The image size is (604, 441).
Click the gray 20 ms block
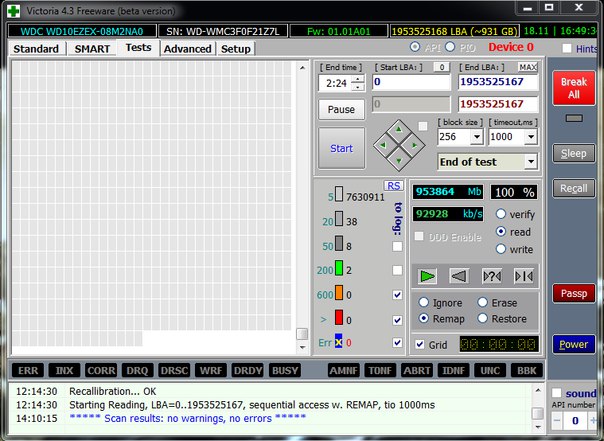click(x=339, y=219)
